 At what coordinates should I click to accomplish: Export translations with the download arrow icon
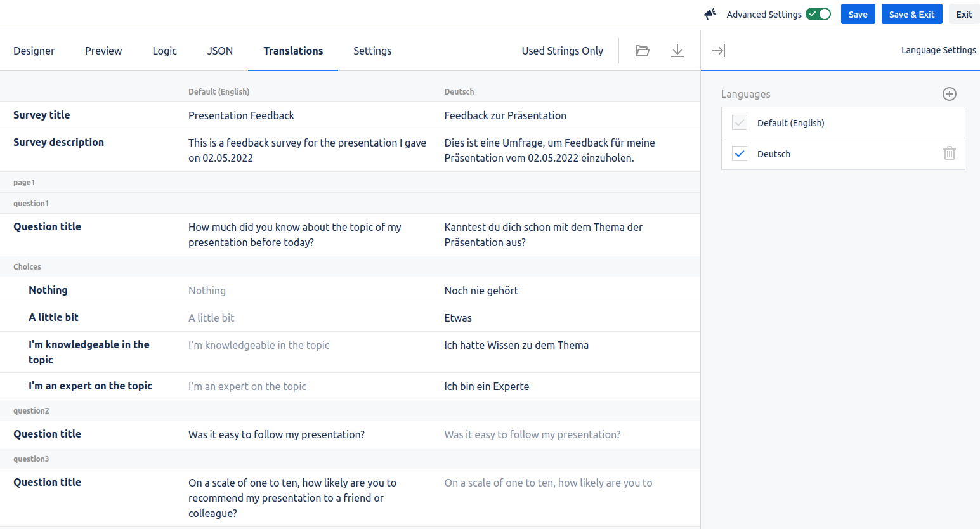point(677,51)
